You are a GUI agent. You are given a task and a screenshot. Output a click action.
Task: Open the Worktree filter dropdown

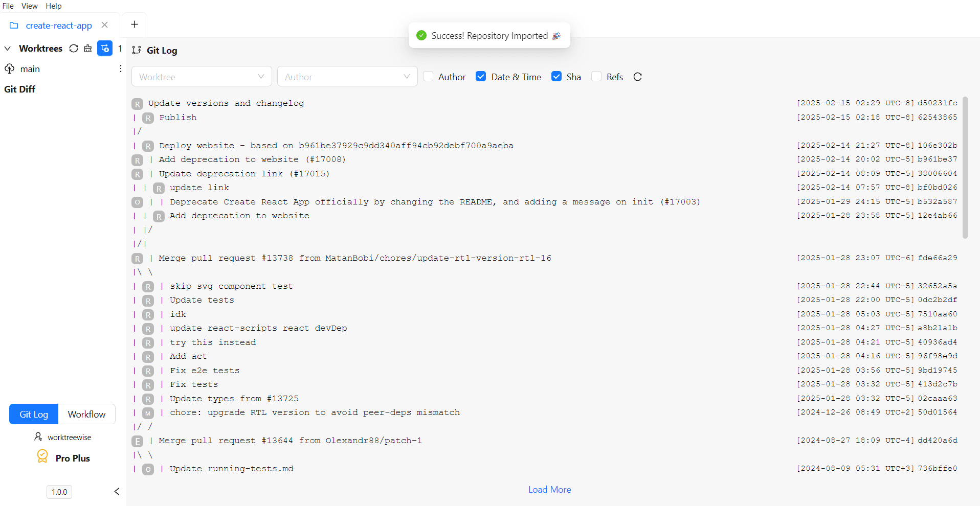[x=201, y=76]
